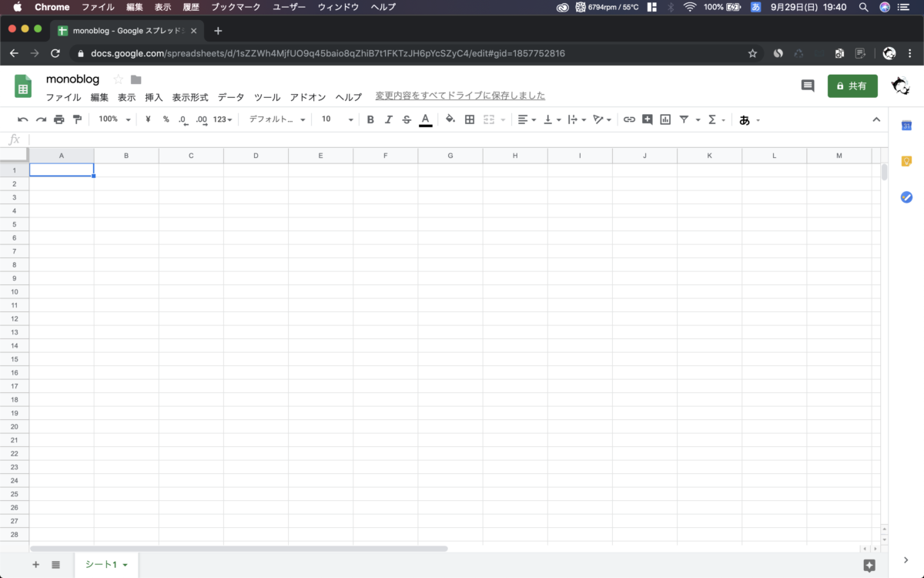Click the green 共有 share button
This screenshot has width=924, height=578.
coord(852,86)
